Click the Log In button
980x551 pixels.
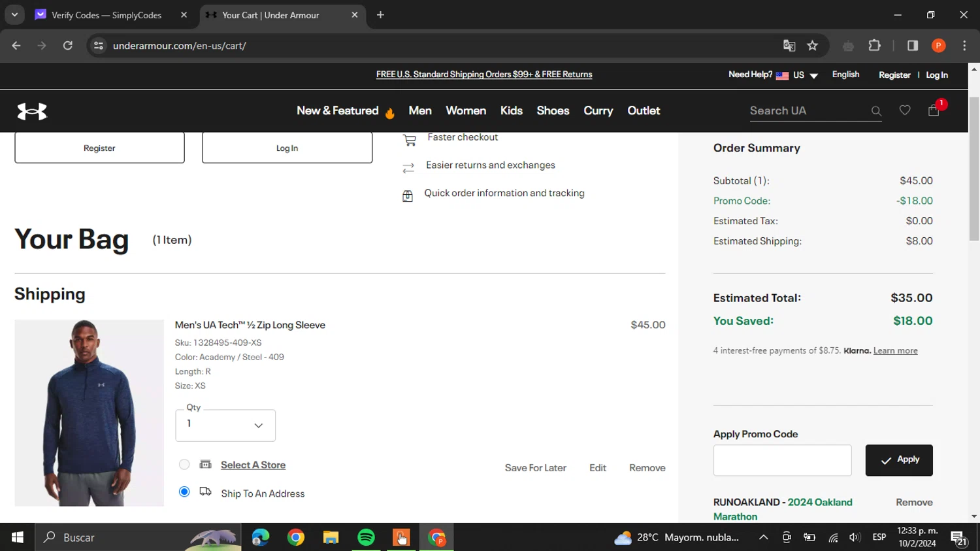tap(287, 148)
